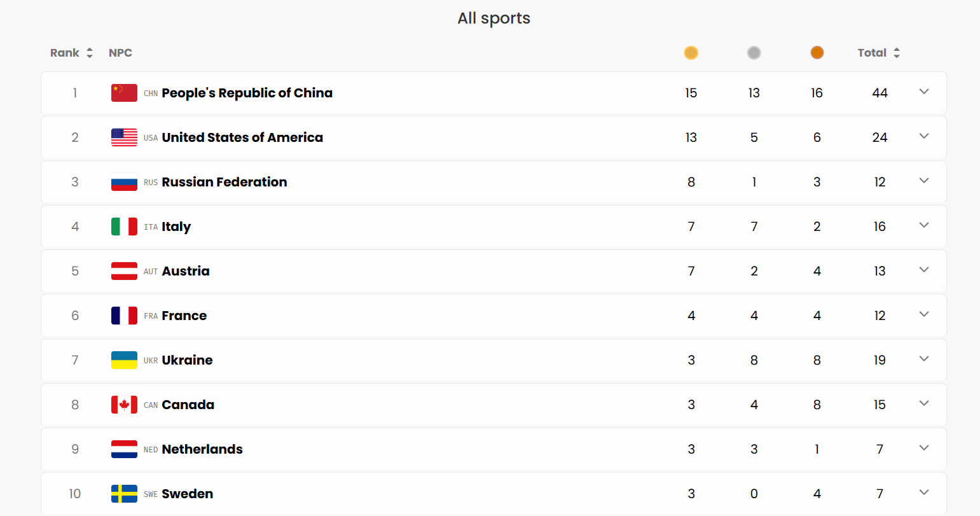The image size is (980, 516).
Task: Open the Austria country name
Action: (x=186, y=271)
